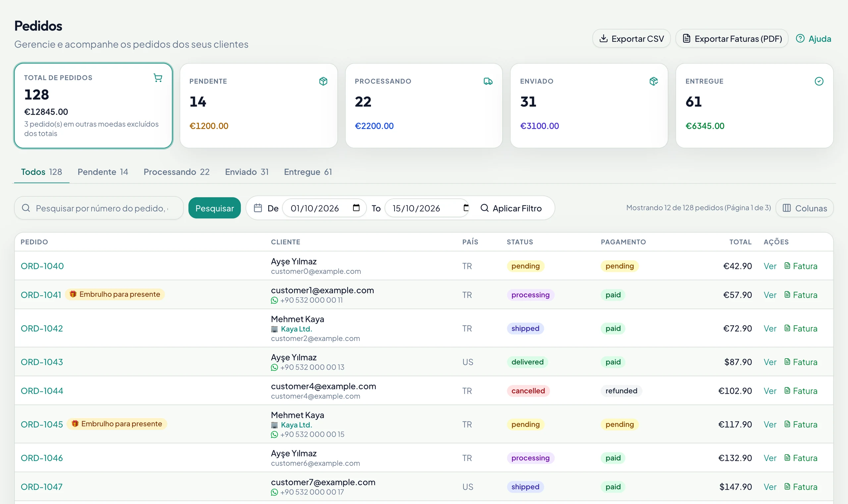
Task: Click Fatura link for ORD-1044
Action: pyautogui.click(x=800, y=390)
